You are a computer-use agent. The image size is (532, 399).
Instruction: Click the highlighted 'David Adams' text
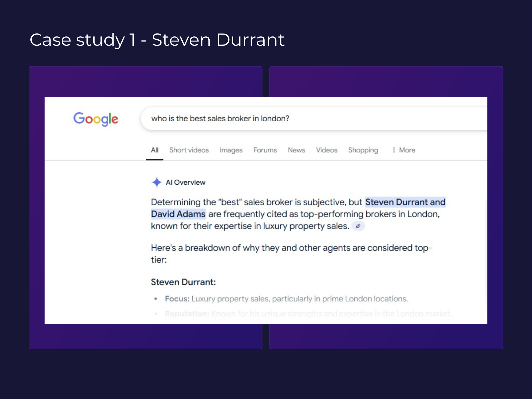[x=178, y=214]
